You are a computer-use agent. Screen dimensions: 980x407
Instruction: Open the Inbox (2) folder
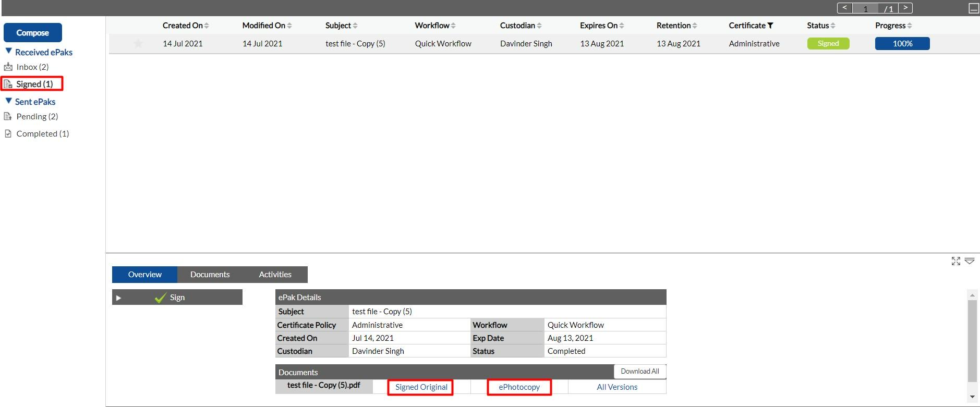(x=32, y=67)
